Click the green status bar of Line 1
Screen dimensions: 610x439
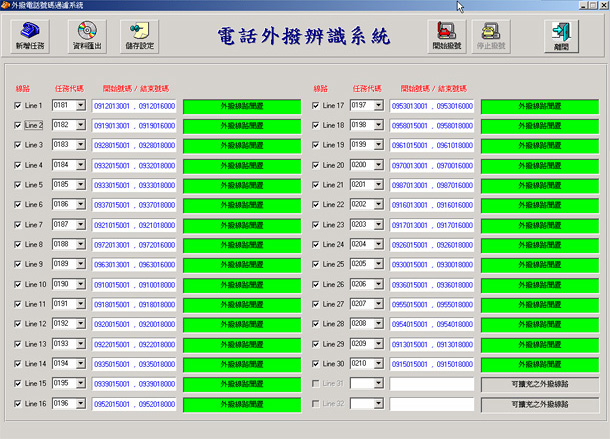pos(242,107)
